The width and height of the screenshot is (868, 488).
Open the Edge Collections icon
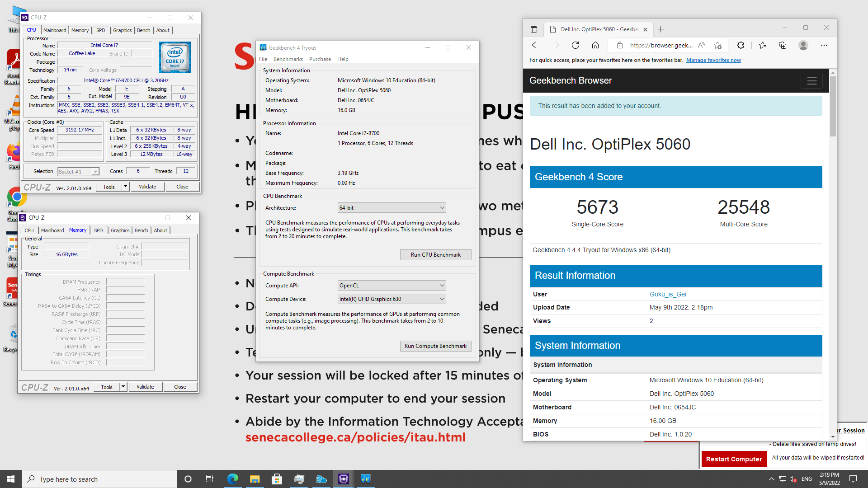[x=783, y=45]
